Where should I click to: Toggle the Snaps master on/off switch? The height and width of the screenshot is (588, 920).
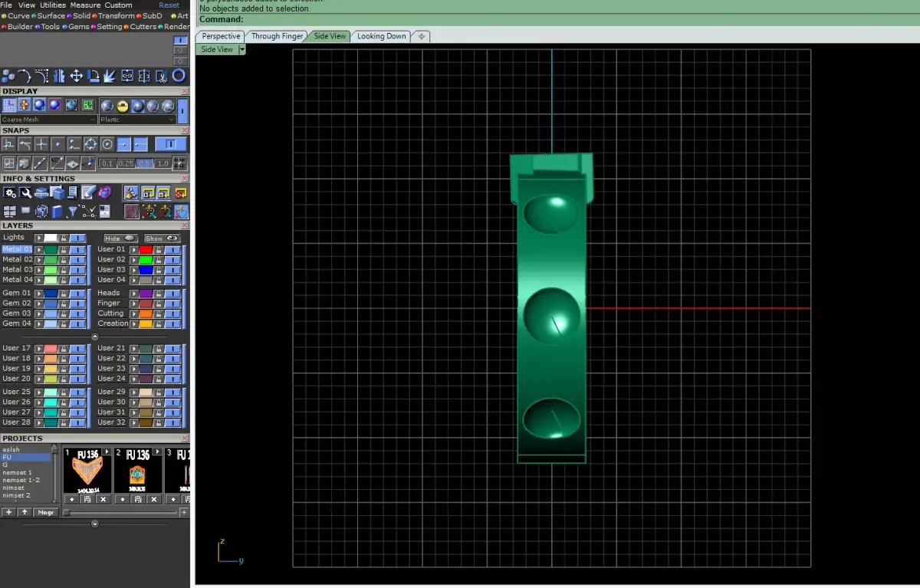click(171, 144)
